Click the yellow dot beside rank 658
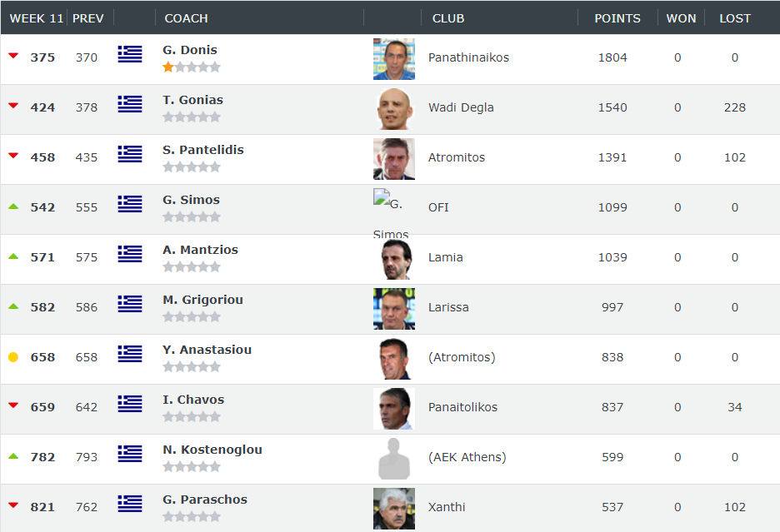The height and width of the screenshot is (532, 780). (13, 357)
